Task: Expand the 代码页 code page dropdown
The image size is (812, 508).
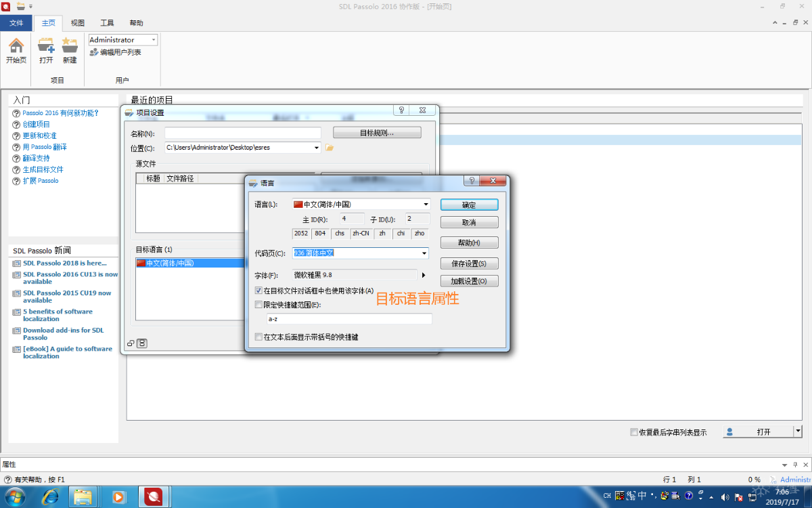Action: point(425,253)
